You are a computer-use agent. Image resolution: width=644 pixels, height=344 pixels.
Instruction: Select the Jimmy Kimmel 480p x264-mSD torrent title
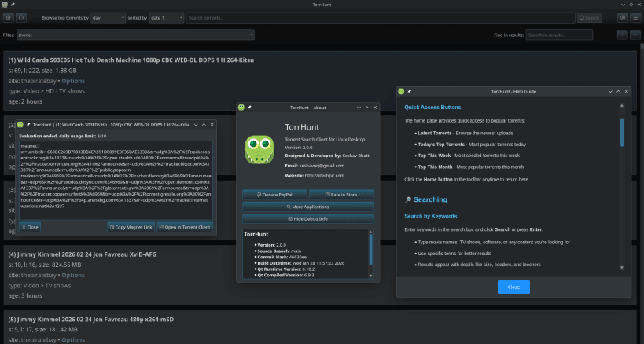[90, 319]
